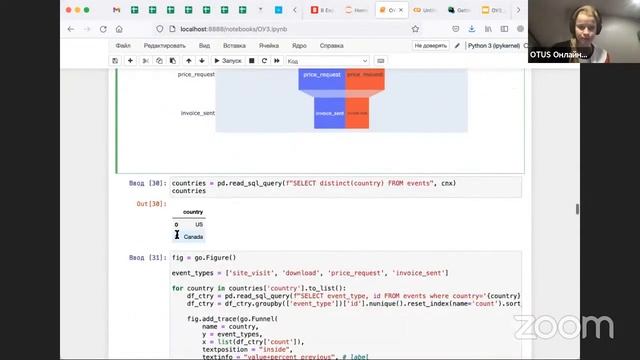This screenshot has width=640, height=360.
Task: Click the notebook vertical scrollbar thumb
Action: (x=577, y=209)
